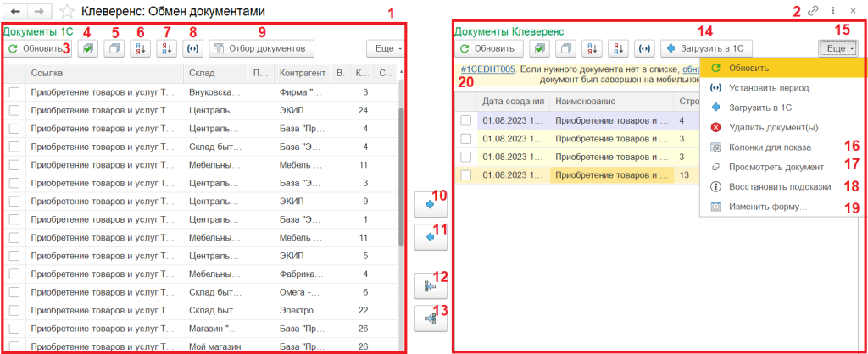Screen dimensions: 868x354
Task: Tick checkbox for Электро row
Action: pyautogui.click(x=14, y=311)
